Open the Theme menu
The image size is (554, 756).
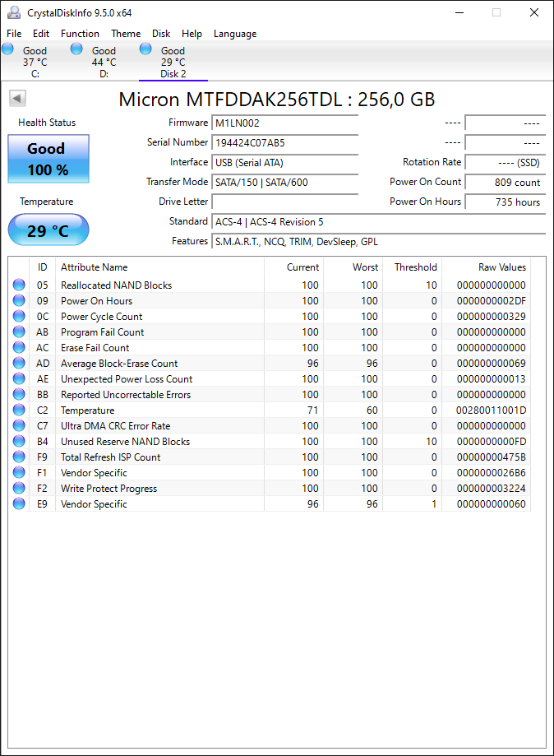point(126,33)
